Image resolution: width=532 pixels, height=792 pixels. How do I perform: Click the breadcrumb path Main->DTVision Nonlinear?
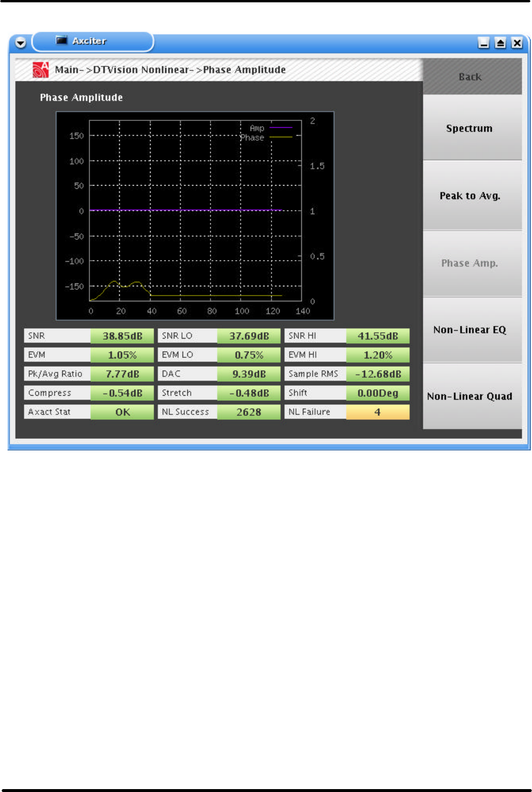click(122, 70)
